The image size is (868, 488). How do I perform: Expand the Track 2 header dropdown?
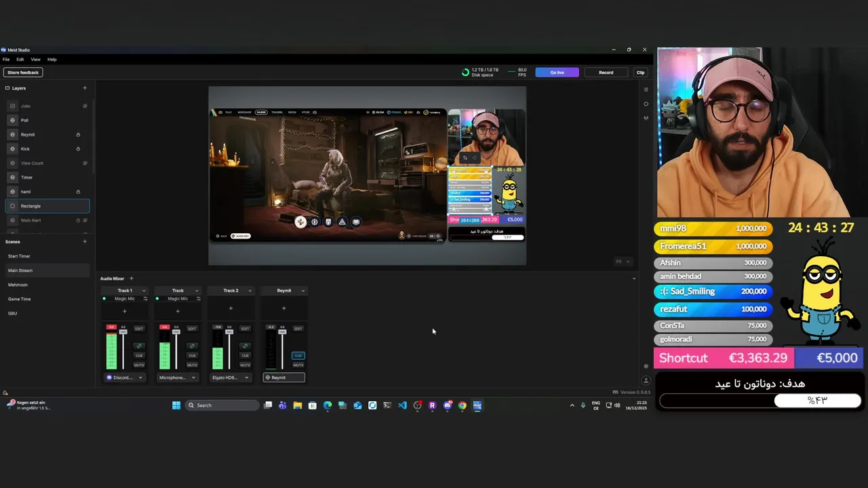250,291
